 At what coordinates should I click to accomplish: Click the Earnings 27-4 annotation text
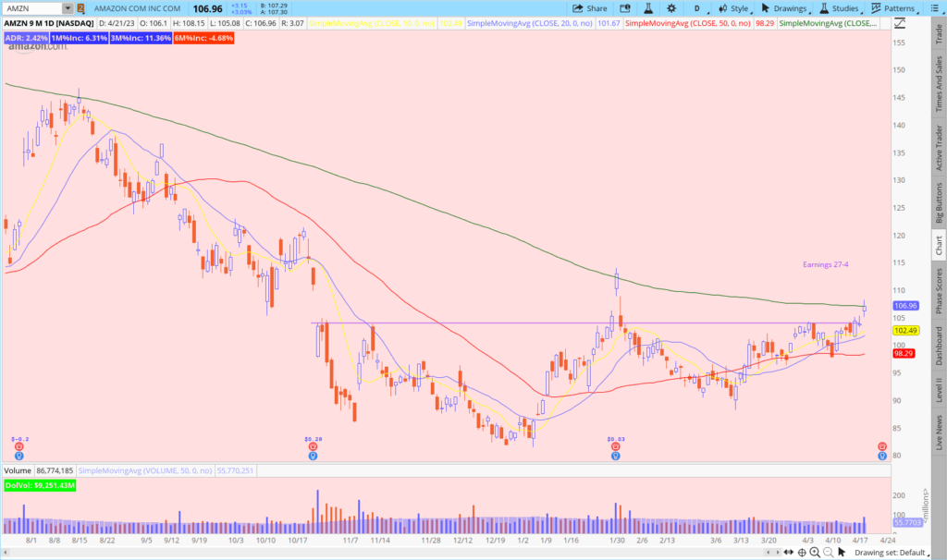coord(825,264)
